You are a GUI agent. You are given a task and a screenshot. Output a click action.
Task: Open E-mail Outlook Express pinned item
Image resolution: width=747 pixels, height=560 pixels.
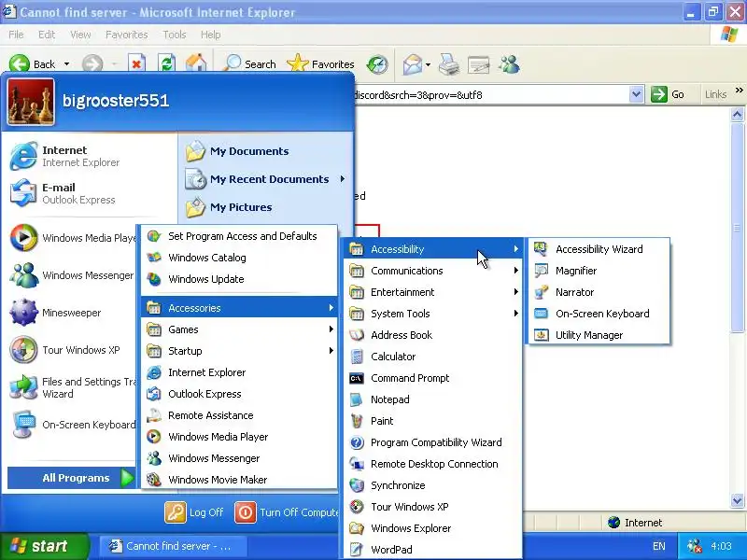click(x=89, y=193)
